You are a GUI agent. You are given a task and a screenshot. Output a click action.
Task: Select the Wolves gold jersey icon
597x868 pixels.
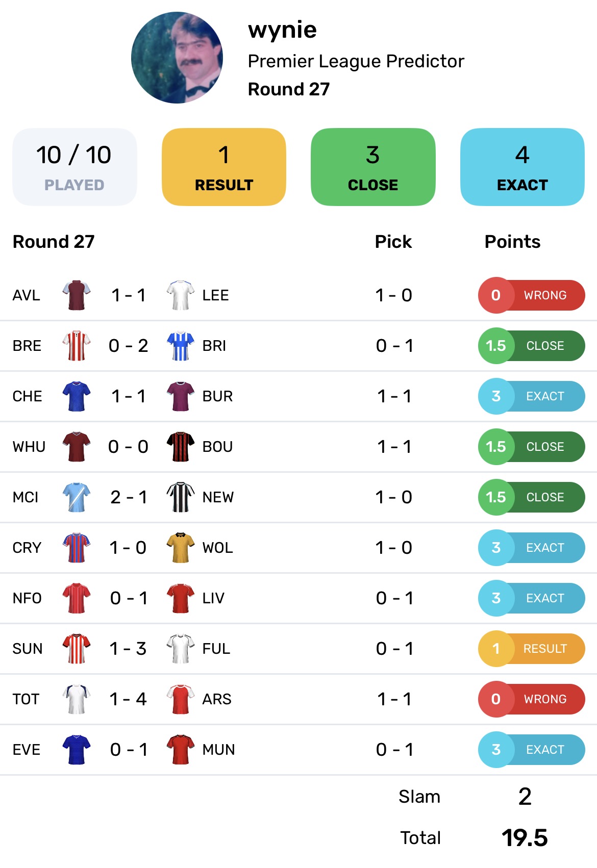[181, 548]
